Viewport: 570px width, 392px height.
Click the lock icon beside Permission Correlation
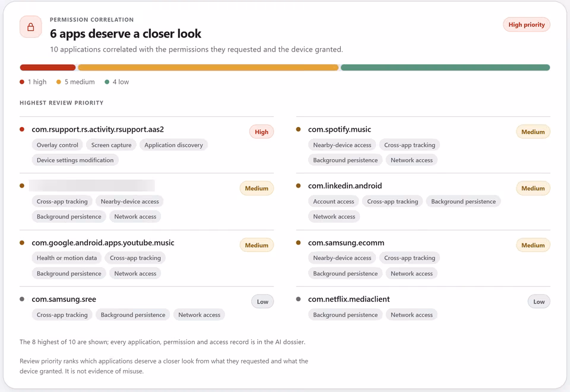[30, 27]
